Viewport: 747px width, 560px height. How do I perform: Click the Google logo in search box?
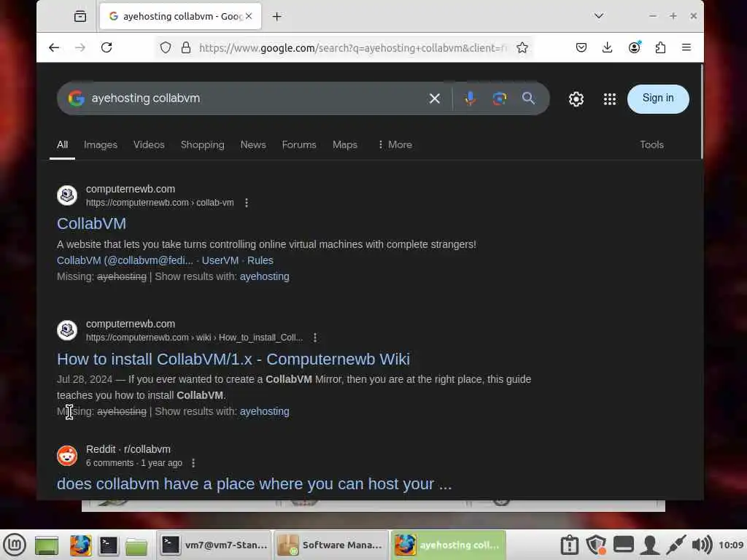(x=76, y=98)
